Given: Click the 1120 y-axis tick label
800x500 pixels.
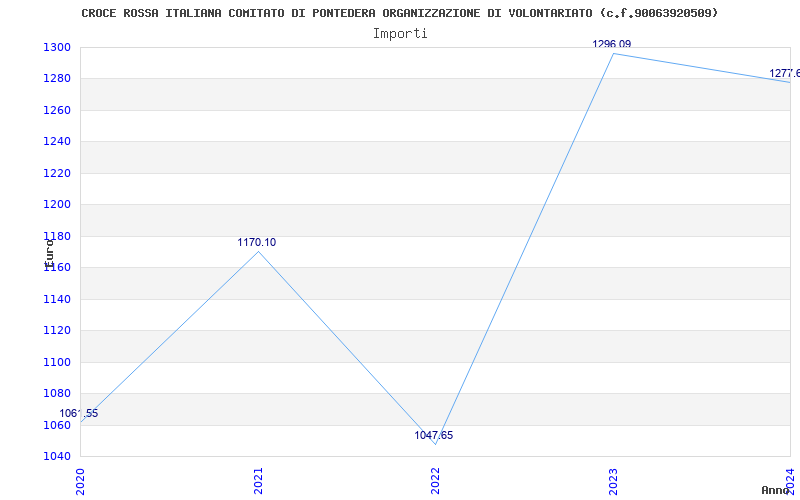Looking at the screenshot, I should click(x=56, y=331).
